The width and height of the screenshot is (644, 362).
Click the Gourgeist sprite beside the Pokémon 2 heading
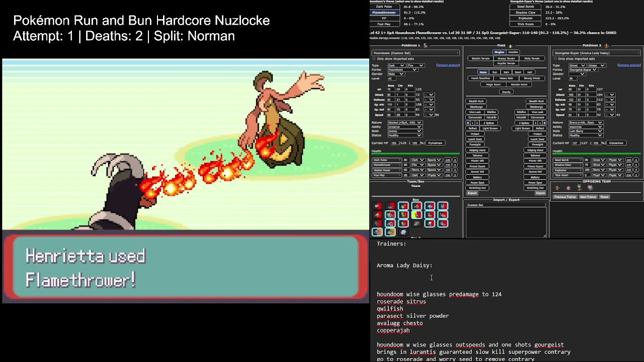tap(606, 45)
